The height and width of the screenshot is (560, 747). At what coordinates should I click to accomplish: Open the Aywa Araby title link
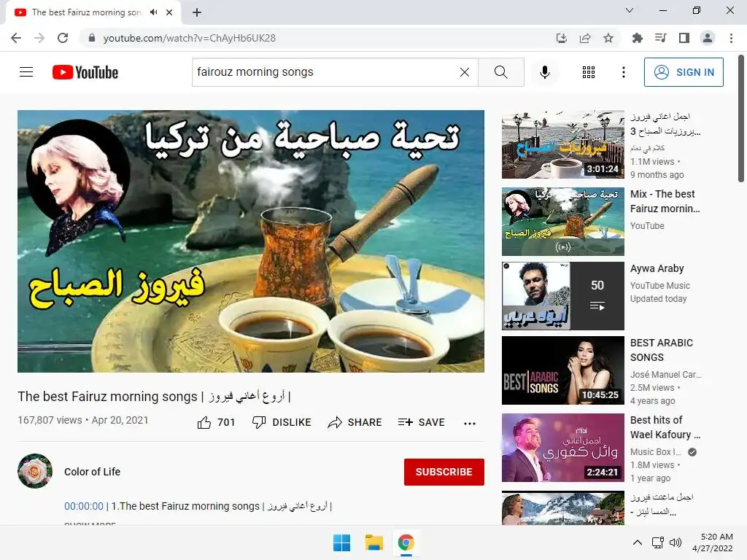657,268
